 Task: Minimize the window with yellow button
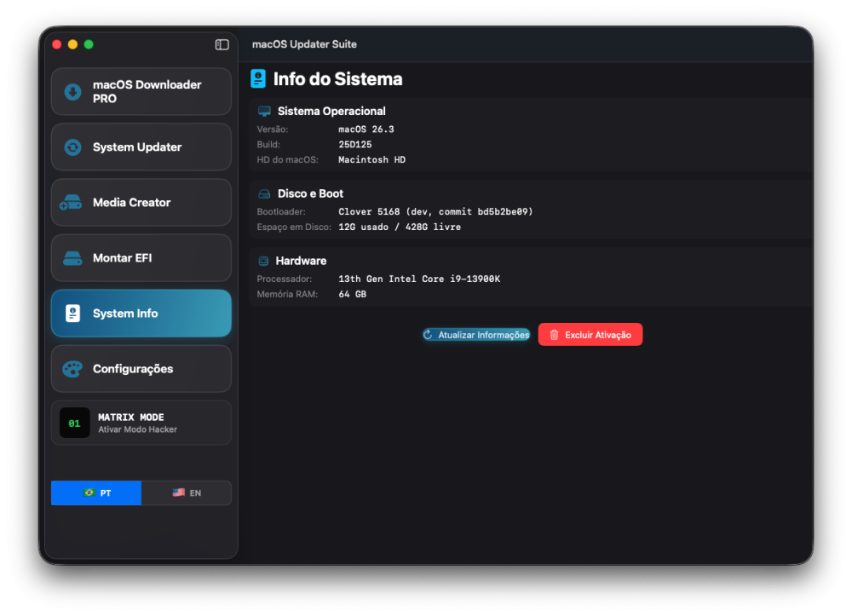pos(72,44)
